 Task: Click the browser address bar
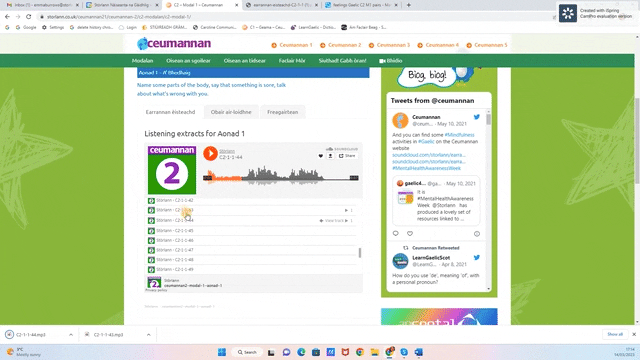point(294,17)
